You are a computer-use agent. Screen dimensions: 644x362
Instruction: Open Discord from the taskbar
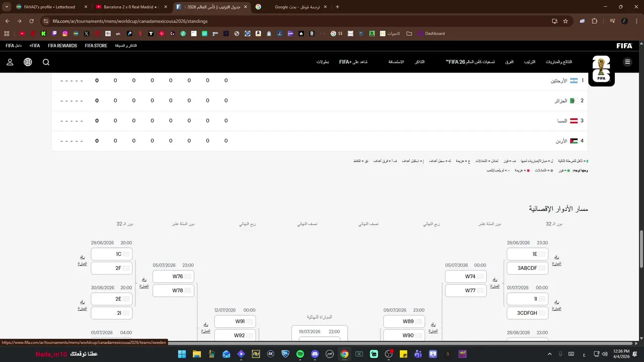click(x=315, y=354)
